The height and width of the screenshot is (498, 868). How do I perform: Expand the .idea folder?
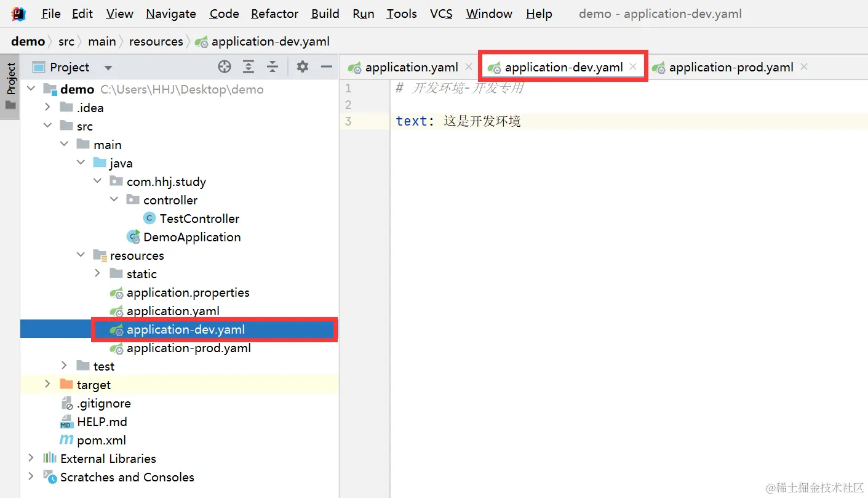tap(47, 107)
